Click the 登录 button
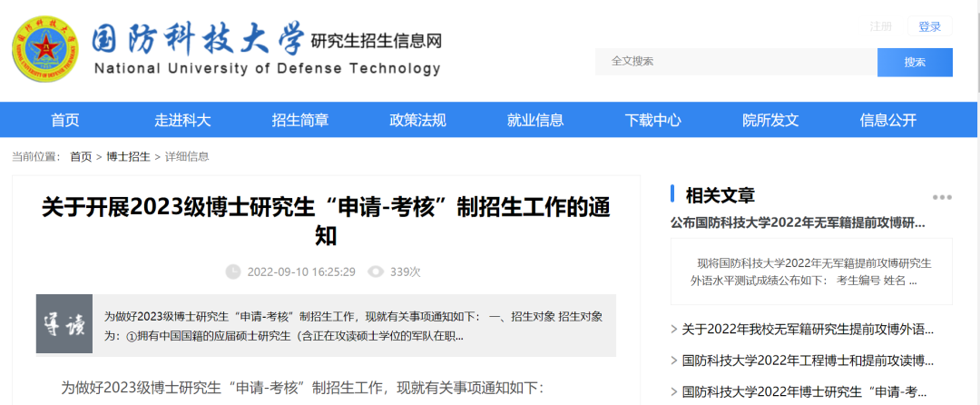 coord(930,26)
